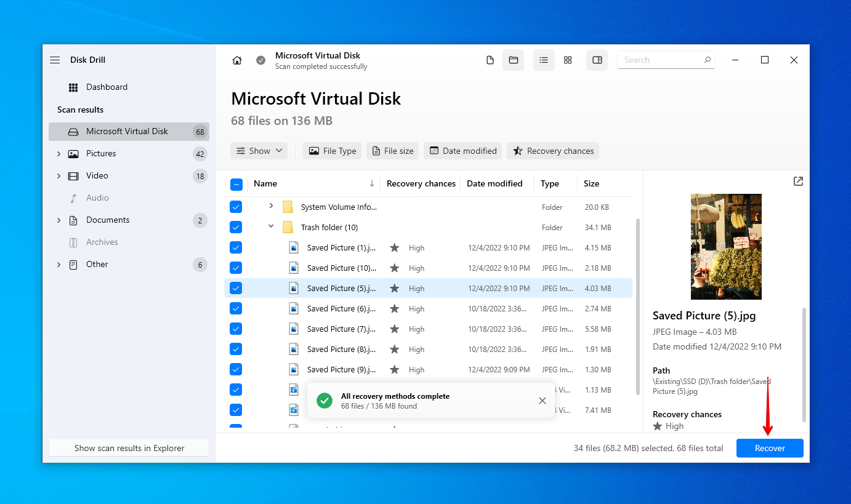Open the Recovery chances filter

coord(552,151)
